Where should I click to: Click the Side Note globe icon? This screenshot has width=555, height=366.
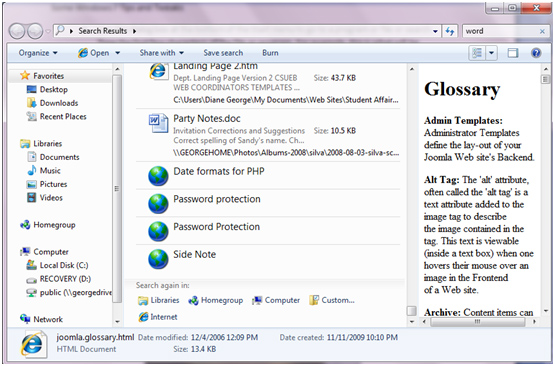coord(158,259)
